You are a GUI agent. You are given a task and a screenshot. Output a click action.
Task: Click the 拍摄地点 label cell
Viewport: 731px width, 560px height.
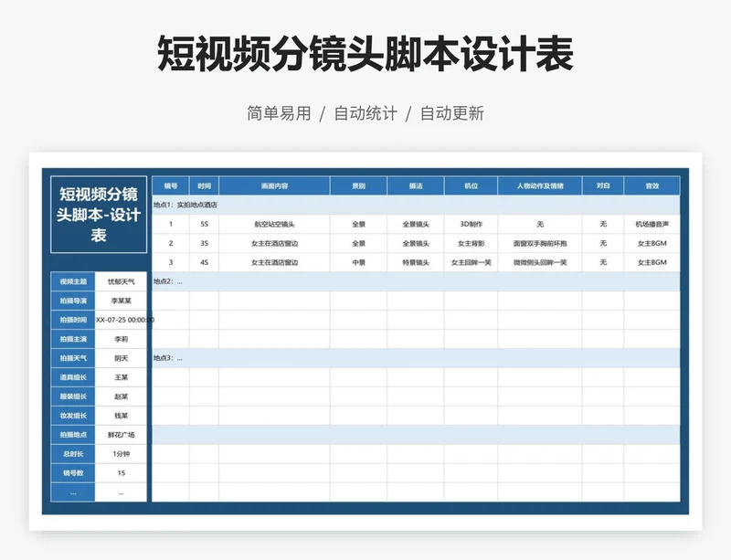tap(73, 434)
